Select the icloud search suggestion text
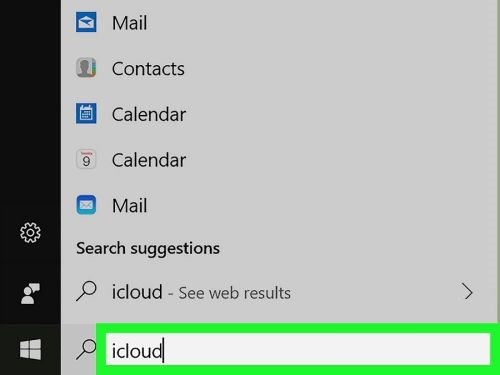 [137, 292]
